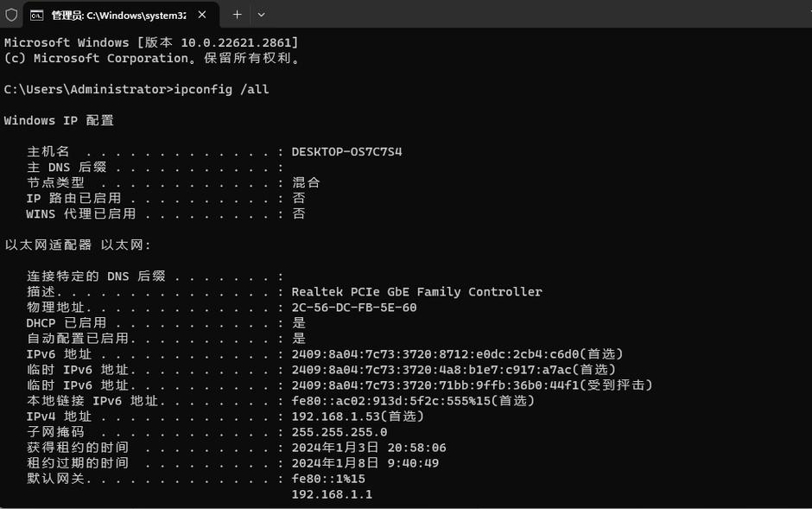Click the default gateway 192.168.1.1

coord(332,494)
